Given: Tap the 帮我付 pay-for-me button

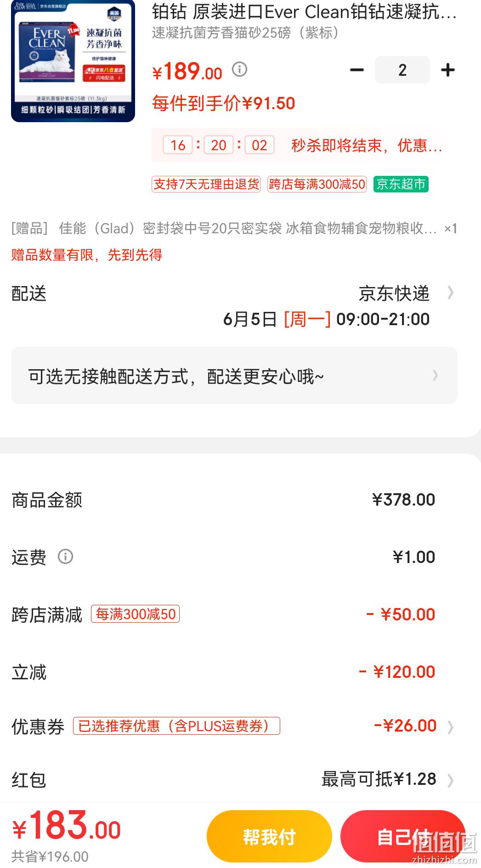Looking at the screenshot, I should tap(269, 836).
